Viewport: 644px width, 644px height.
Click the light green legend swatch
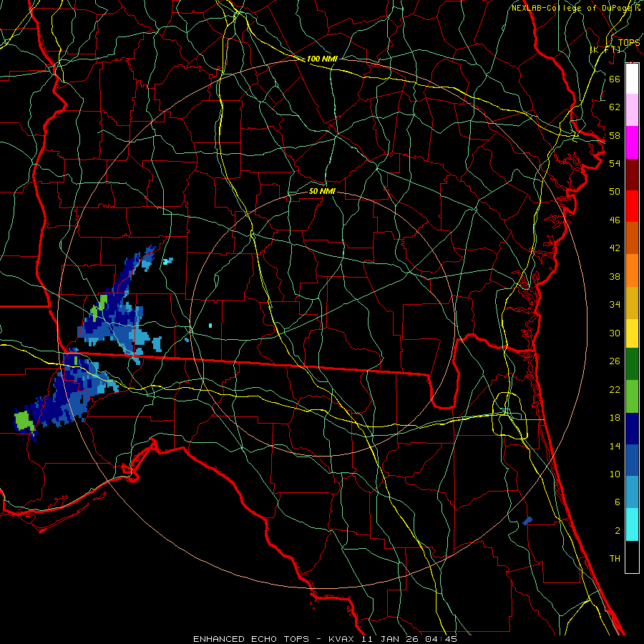[x=632, y=396]
